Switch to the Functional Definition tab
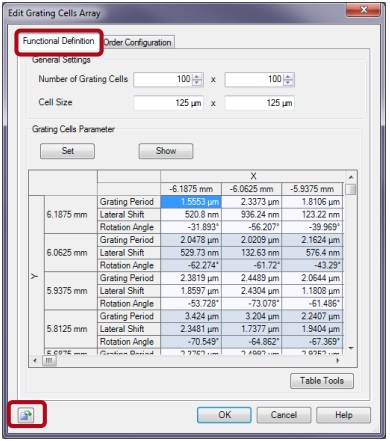The height and width of the screenshot is (441, 390). (x=59, y=41)
